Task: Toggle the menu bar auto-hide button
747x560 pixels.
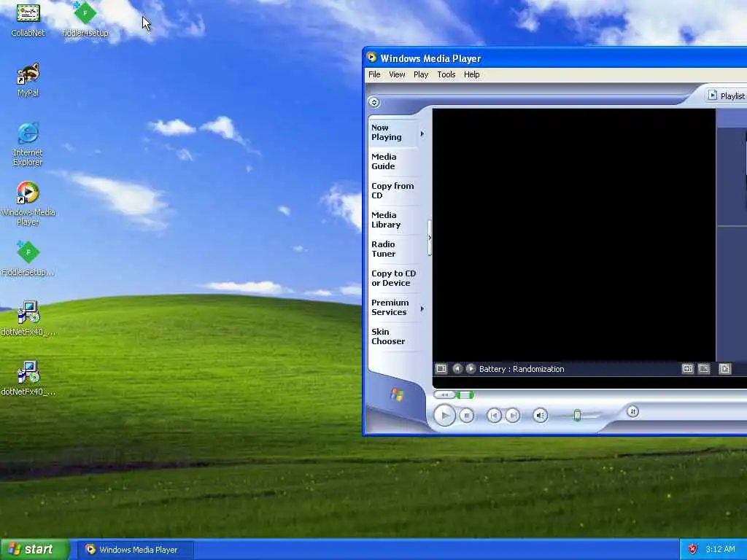Action: (374, 102)
